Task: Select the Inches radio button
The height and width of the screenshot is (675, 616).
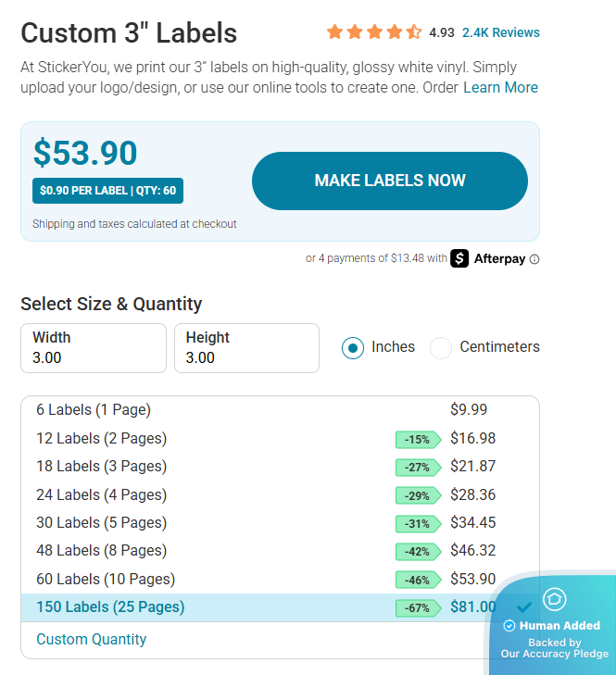Action: tap(353, 347)
